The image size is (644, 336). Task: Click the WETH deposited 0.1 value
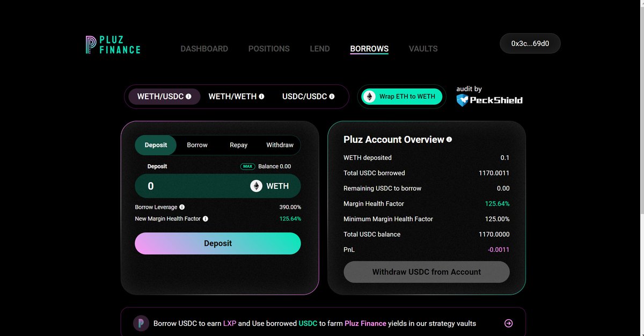pos(505,158)
